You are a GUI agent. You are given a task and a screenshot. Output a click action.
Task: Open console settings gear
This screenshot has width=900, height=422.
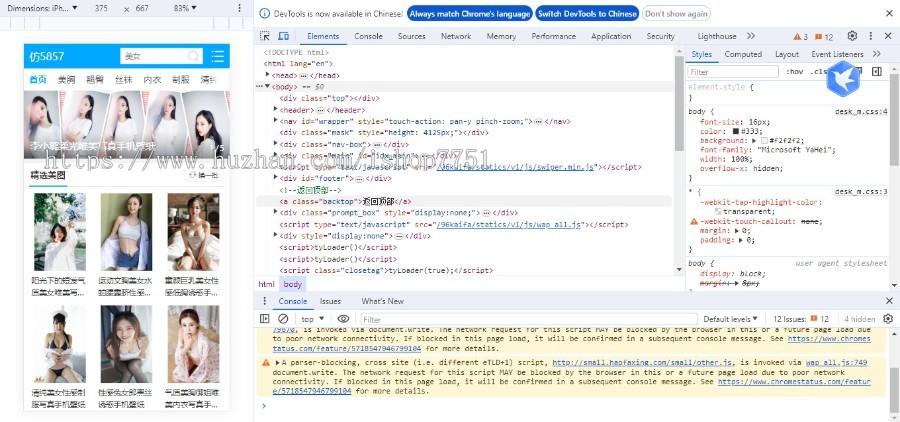(888, 319)
